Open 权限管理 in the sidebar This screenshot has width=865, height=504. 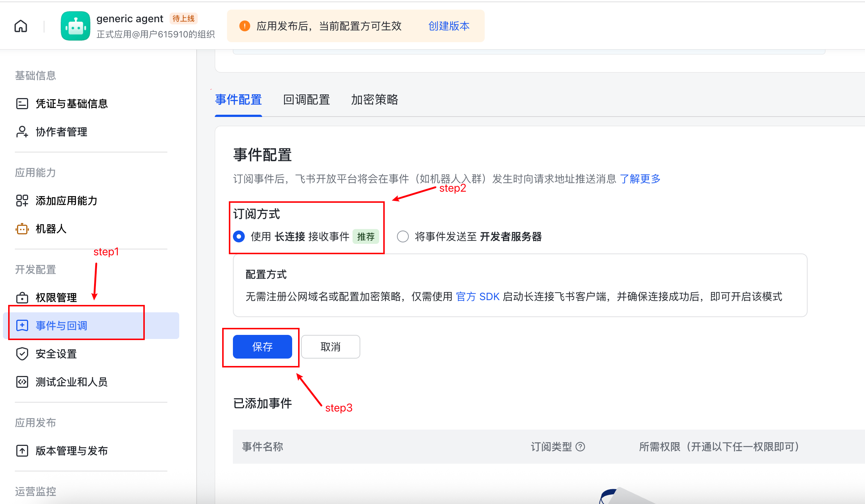click(56, 298)
